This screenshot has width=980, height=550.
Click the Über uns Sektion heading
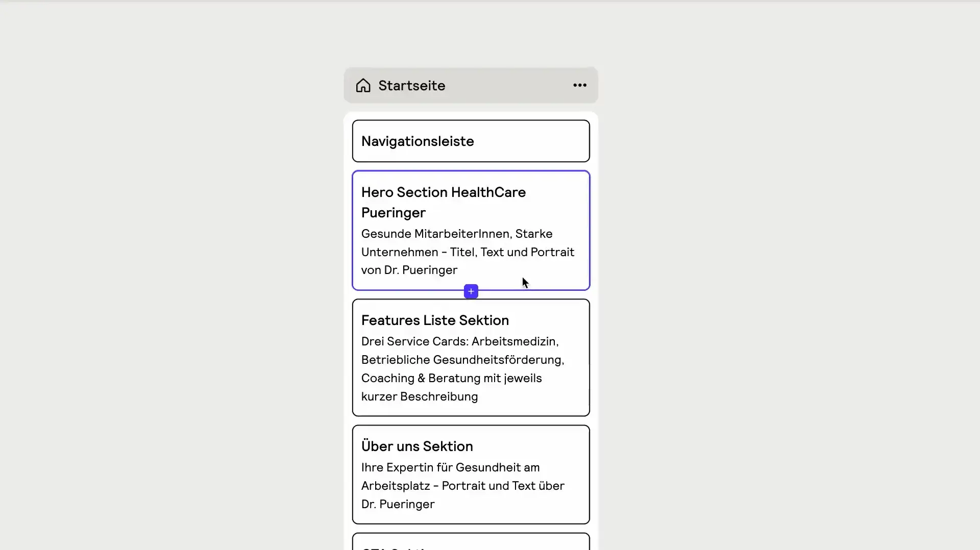pos(416,445)
